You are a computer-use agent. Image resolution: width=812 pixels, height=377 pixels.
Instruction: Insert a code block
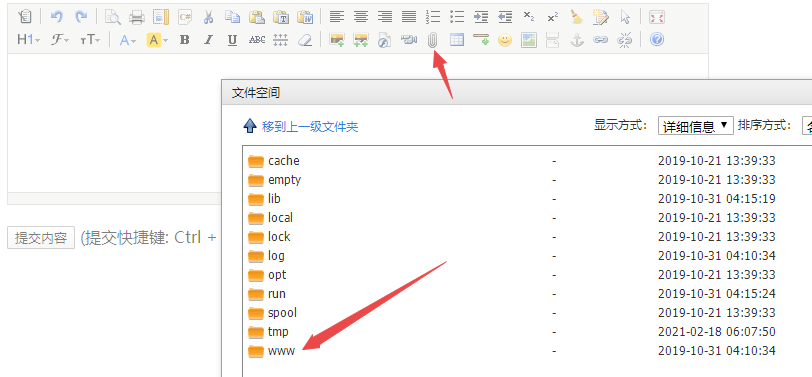point(185,17)
